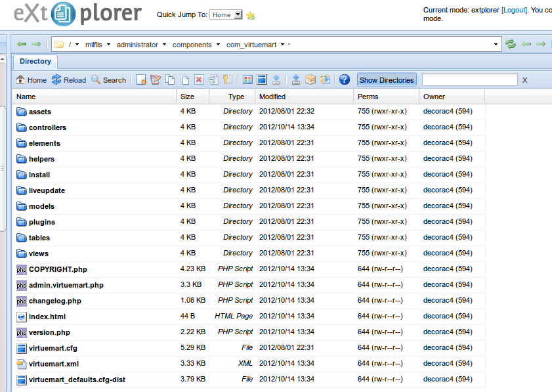Click the New File/Directory icon
552x392 pixels.
click(x=142, y=80)
